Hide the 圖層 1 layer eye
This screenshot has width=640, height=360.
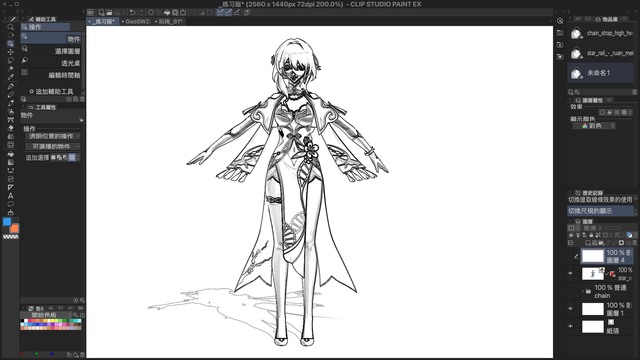(x=571, y=309)
